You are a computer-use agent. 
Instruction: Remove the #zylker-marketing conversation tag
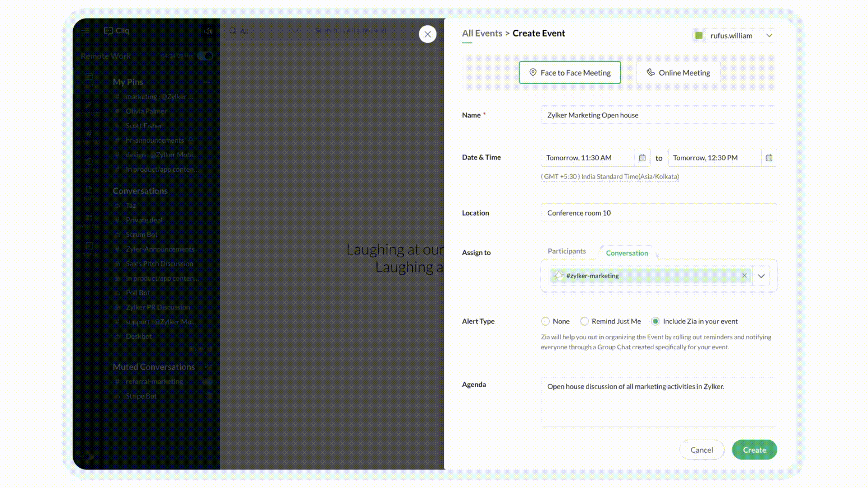(x=744, y=276)
